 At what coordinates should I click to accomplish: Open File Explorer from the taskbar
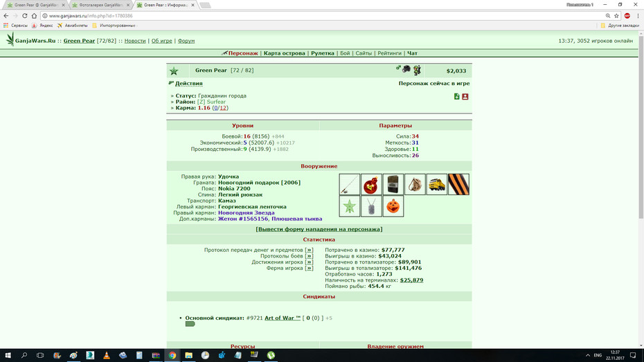[188, 356]
